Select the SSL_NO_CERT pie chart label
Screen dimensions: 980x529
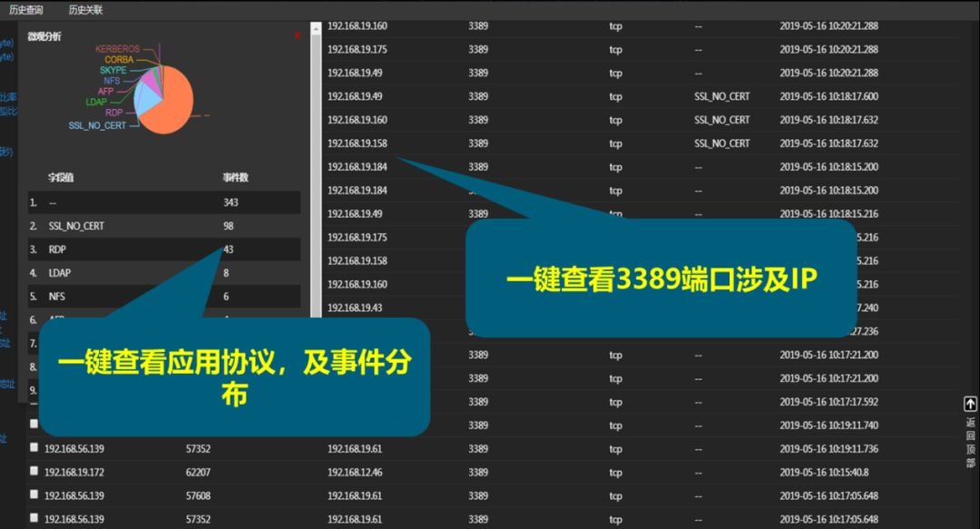click(97, 125)
